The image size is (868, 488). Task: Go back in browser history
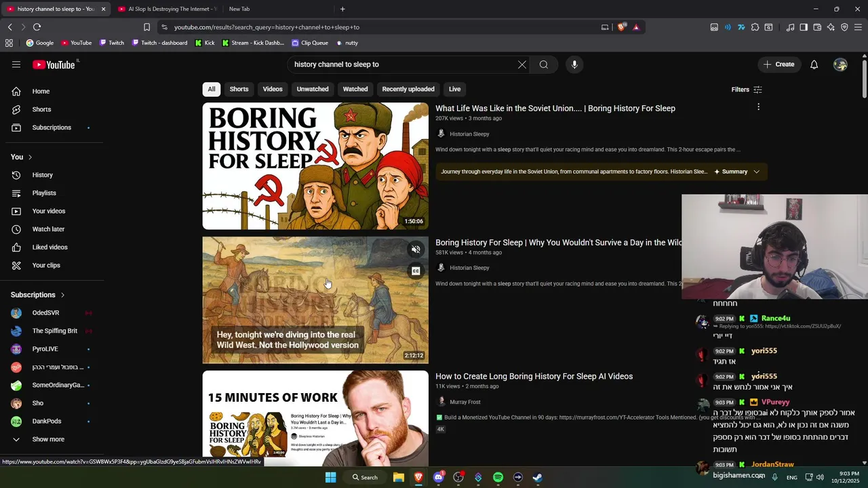click(x=9, y=27)
